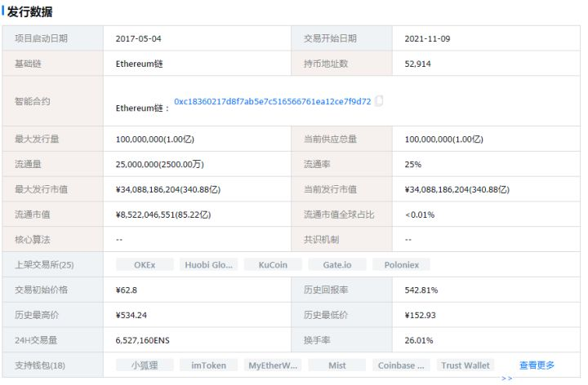Click the historical return 542.81%
The height and width of the screenshot is (385, 588).
coord(421,290)
